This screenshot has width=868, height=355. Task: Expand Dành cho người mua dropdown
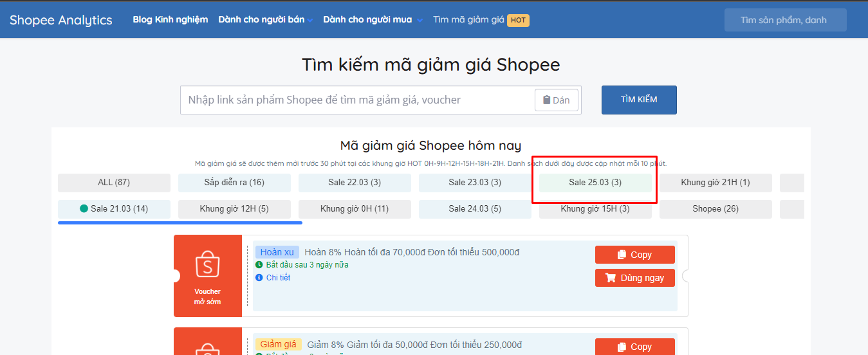coord(373,20)
